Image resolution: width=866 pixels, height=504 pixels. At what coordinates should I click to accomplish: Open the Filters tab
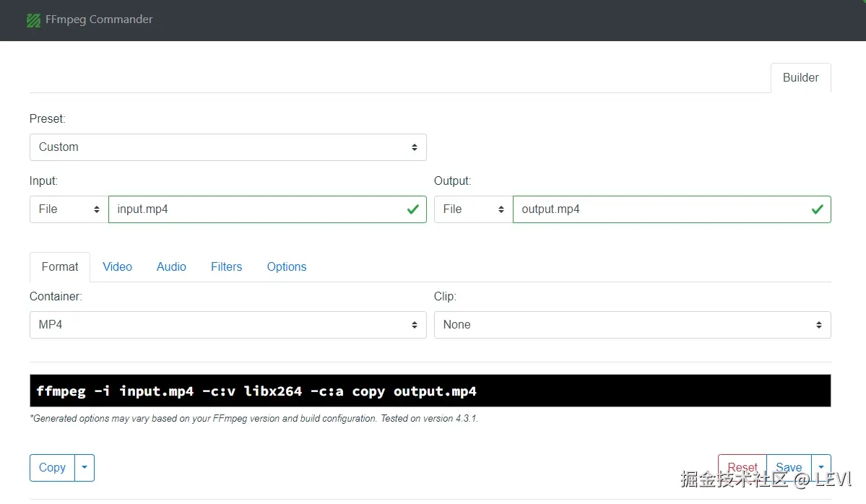coord(227,267)
